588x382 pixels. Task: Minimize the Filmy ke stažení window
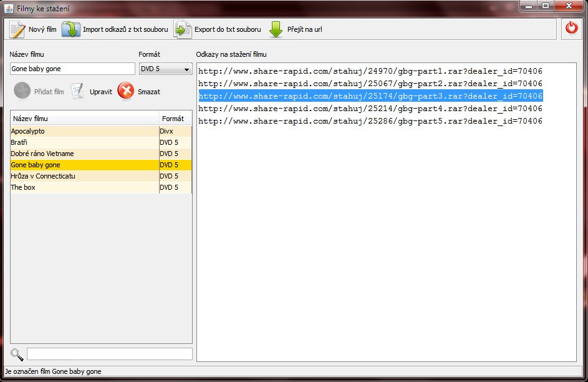[x=529, y=6]
